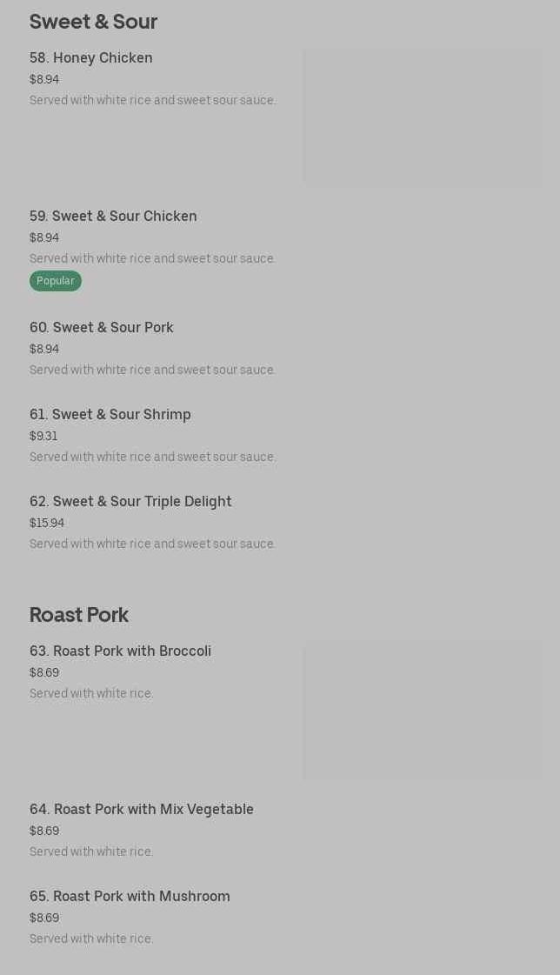Open 61. Sweet & Sour Shrimp item
This screenshot has height=975, width=560.
[110, 415]
